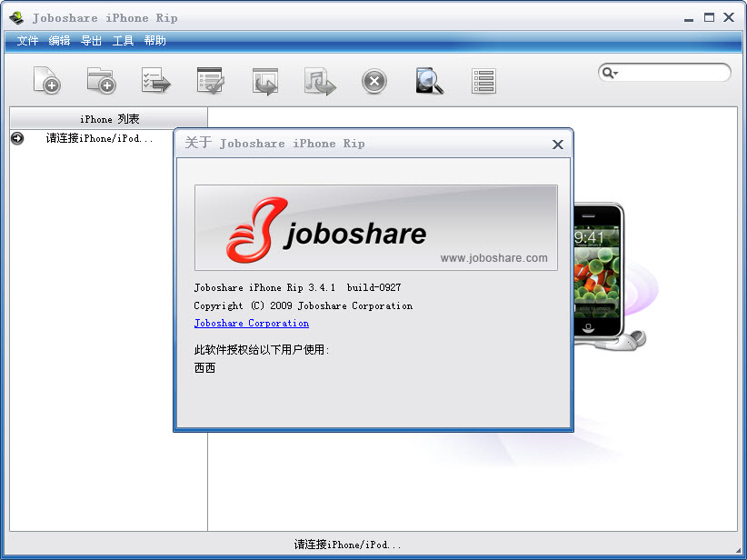Viewport: 747px width, 560px height.
Task: Click the Joboshare app icon in title bar
Action: (x=16, y=18)
